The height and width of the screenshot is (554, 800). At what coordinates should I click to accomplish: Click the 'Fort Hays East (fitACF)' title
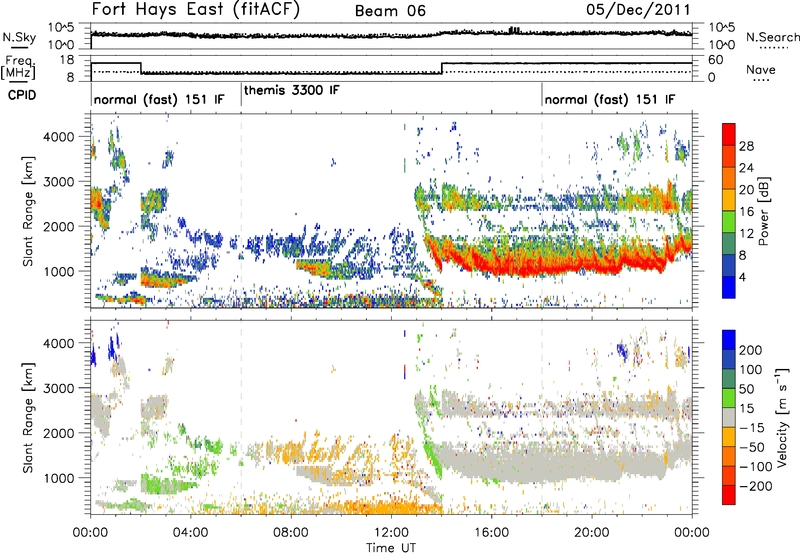[x=195, y=9]
